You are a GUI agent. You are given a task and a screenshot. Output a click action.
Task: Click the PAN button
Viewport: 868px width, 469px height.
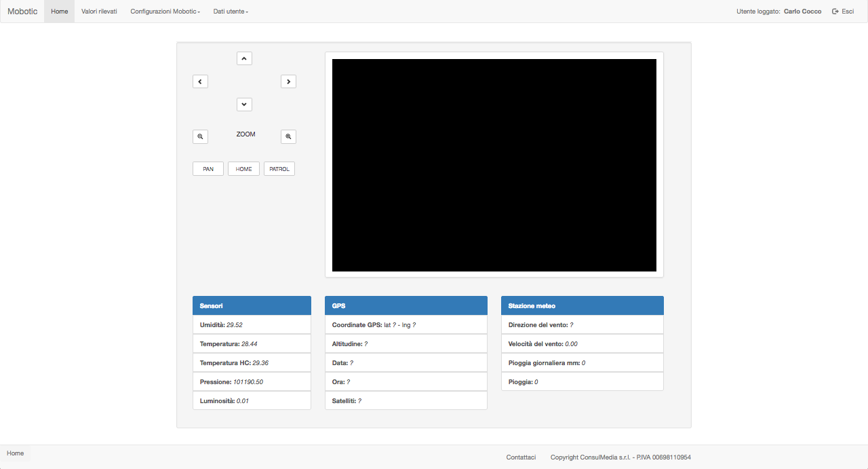pyautogui.click(x=208, y=169)
